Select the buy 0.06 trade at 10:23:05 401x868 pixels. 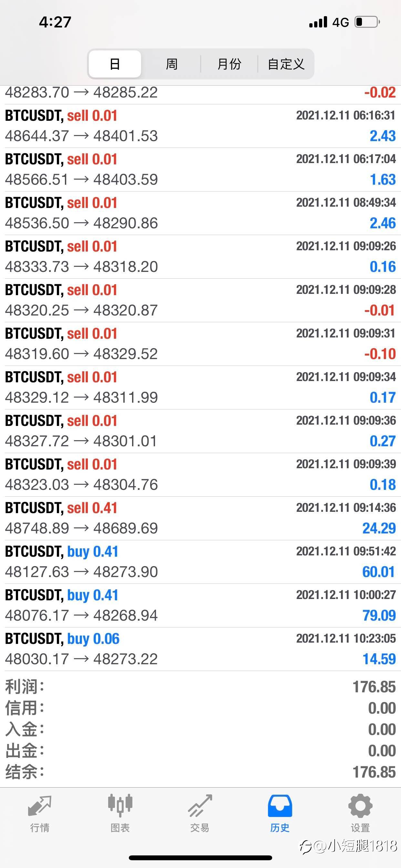200,649
